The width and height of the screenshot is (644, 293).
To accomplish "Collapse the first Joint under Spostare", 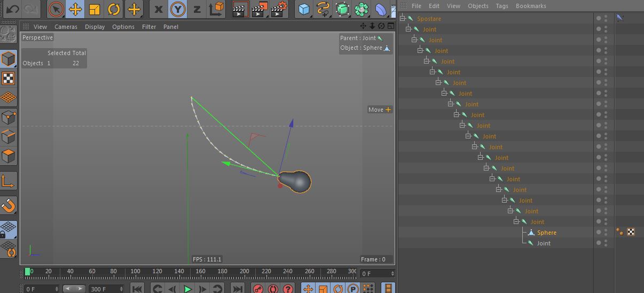I will [x=409, y=29].
